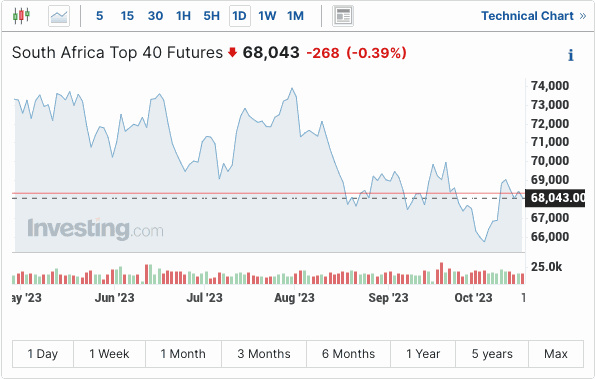Select the 1D interval
The width and height of the screenshot is (595, 379).
pos(239,16)
